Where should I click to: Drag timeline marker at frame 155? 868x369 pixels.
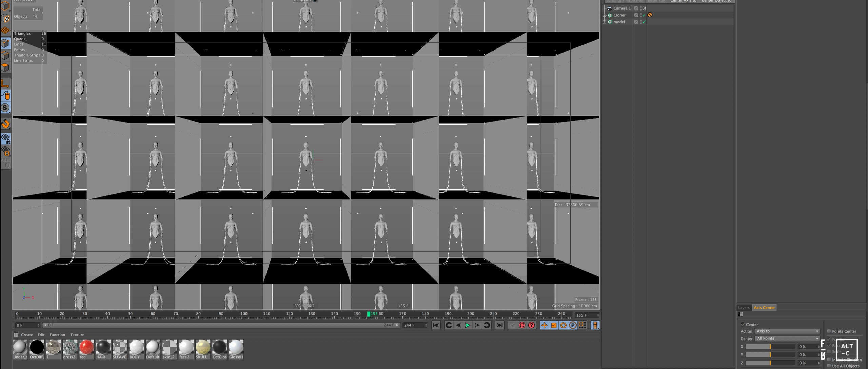coord(368,315)
